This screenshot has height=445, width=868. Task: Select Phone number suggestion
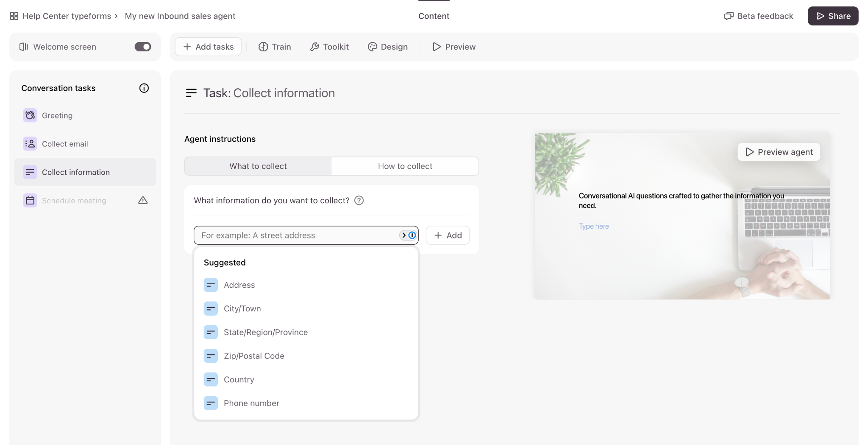point(251,403)
